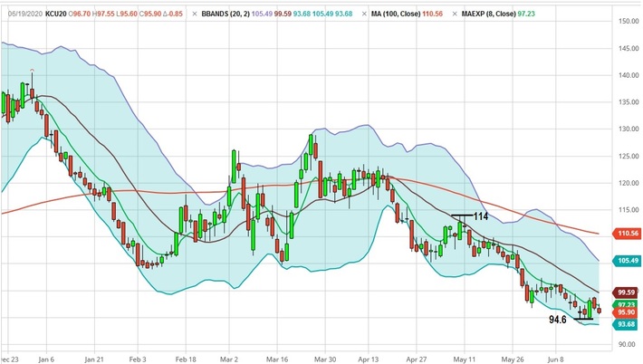Click the high value H97.55
643x364 pixels.
103,14
